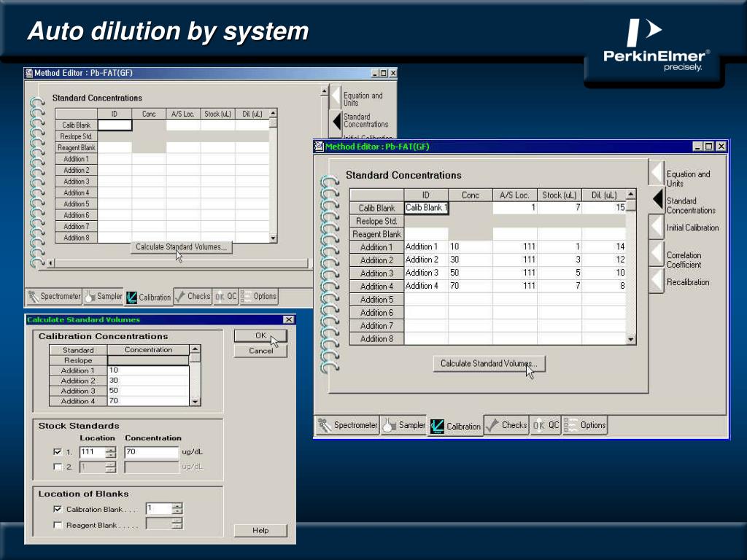This screenshot has width=747, height=560.
Task: Click Addition 1 Conc cell with 10
Action: point(471,246)
